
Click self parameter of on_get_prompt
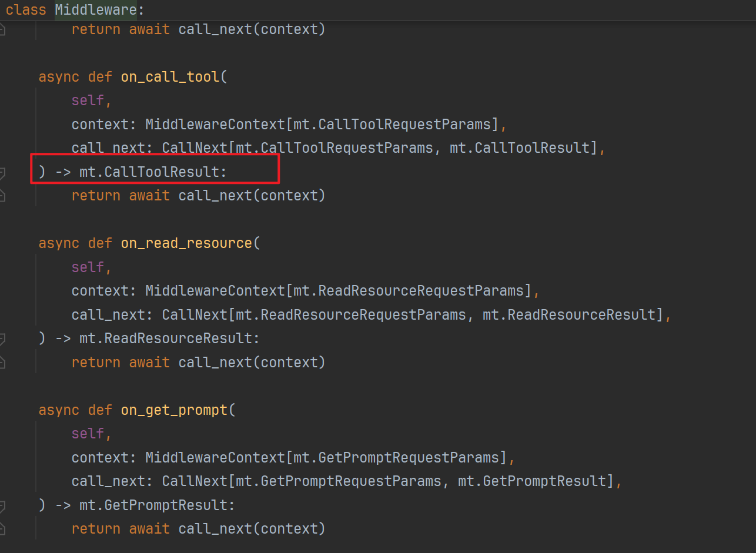point(88,434)
